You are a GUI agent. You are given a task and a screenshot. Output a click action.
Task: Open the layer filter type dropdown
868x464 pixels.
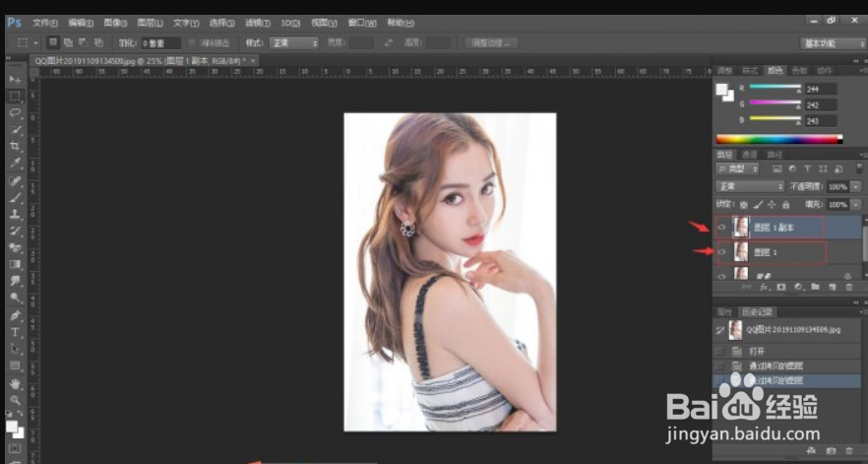[x=737, y=168]
